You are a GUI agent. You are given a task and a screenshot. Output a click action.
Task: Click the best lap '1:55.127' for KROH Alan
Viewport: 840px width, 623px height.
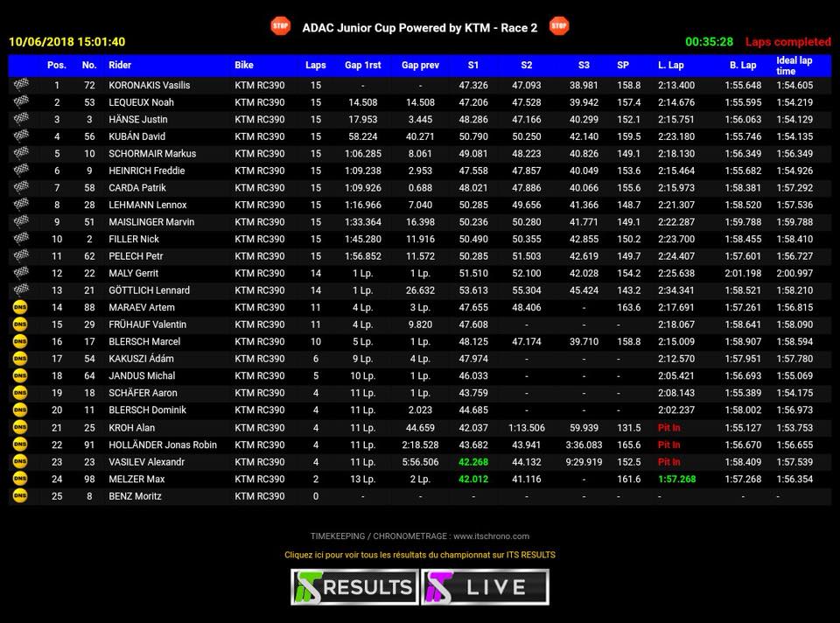point(743,428)
